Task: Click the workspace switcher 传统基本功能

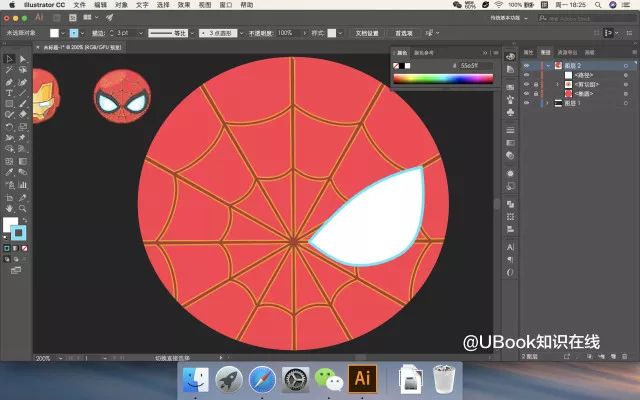Action: click(509, 18)
